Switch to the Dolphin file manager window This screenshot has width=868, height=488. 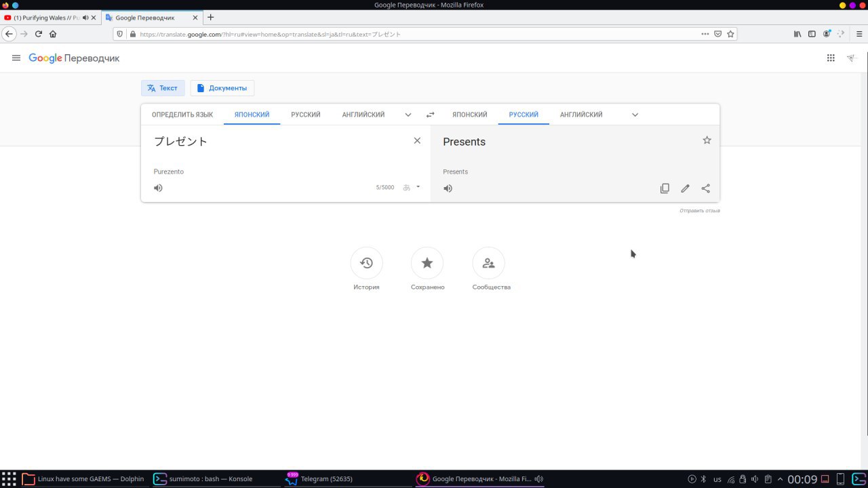[x=83, y=479]
